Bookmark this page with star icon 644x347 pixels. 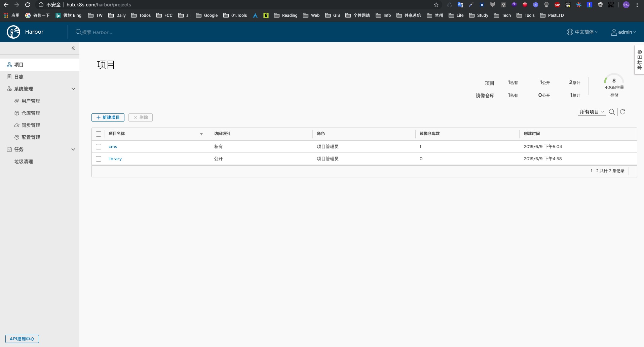point(436,5)
